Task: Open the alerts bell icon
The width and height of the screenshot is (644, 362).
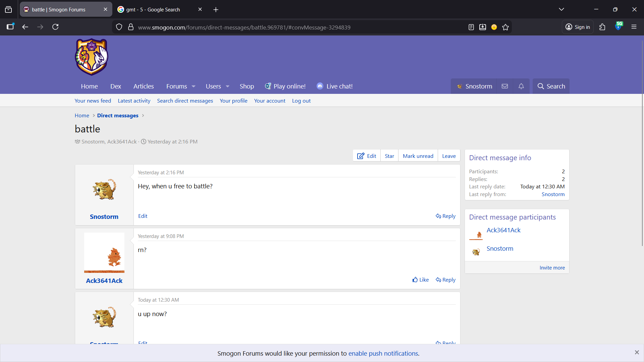Action: click(x=521, y=86)
